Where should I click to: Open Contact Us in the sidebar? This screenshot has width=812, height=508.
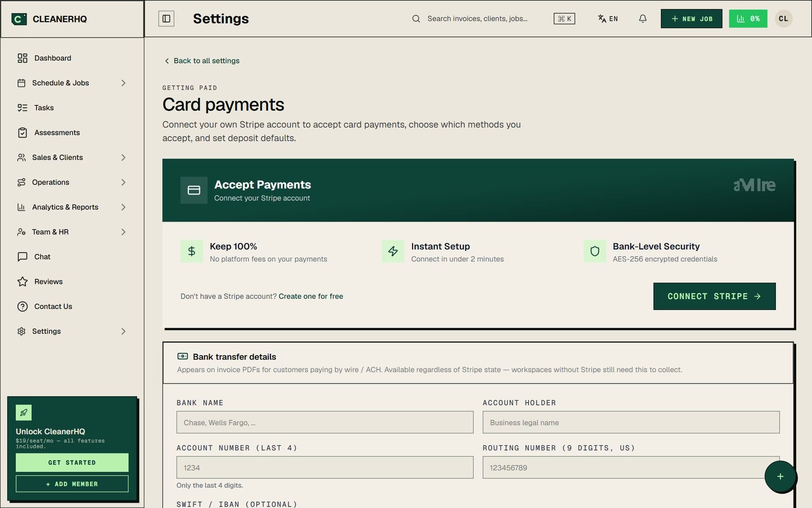[72, 306]
